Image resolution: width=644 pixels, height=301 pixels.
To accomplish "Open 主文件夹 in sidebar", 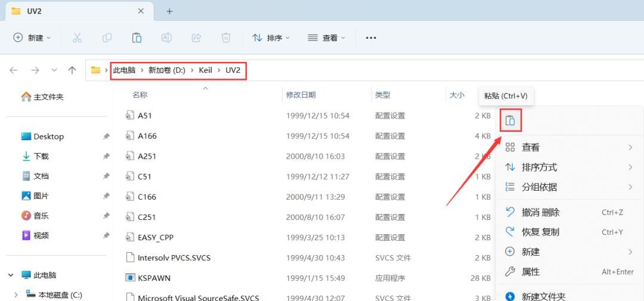I will 43,97.
